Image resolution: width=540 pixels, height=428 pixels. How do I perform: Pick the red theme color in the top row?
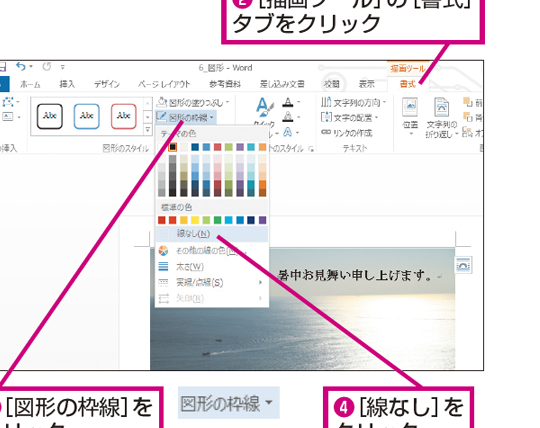point(217,147)
